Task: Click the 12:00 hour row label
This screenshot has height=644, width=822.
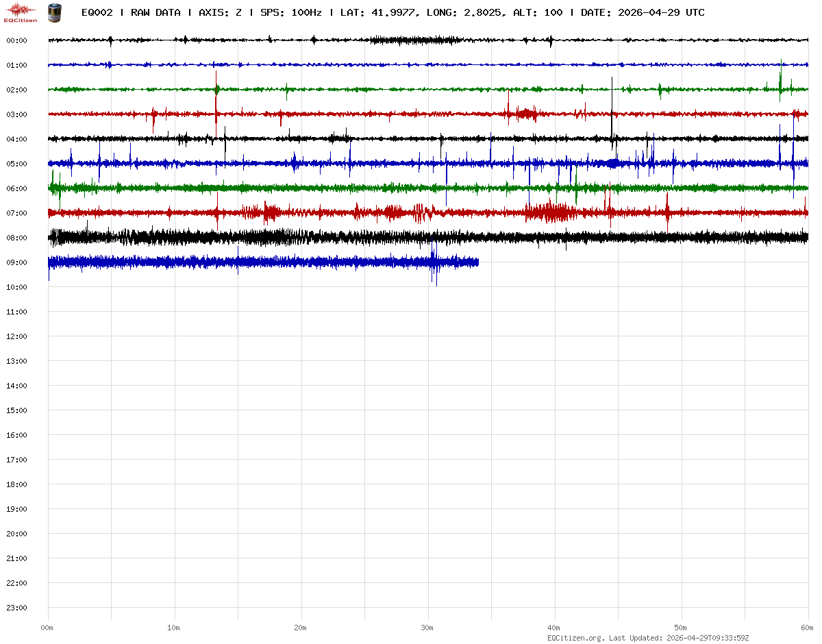Action: [x=16, y=336]
